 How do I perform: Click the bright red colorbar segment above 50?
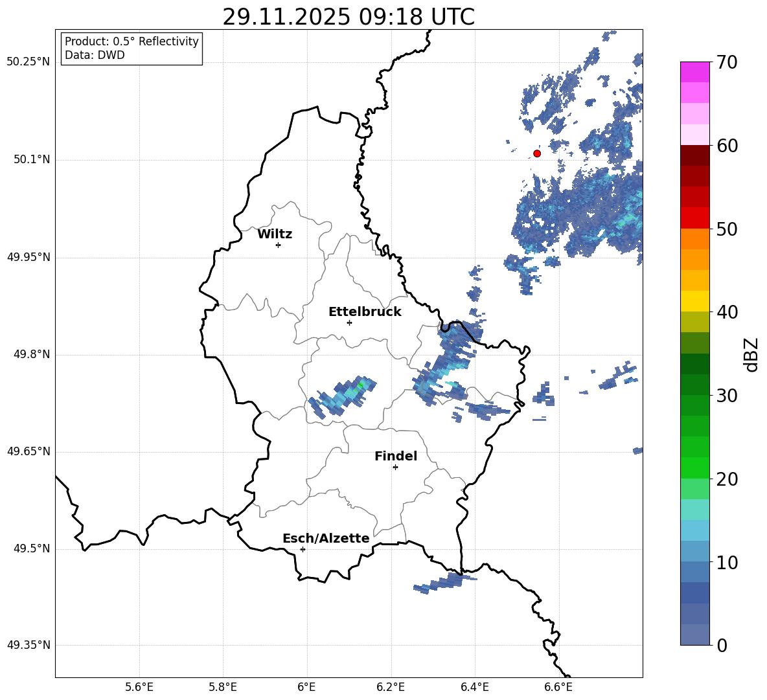(x=694, y=218)
